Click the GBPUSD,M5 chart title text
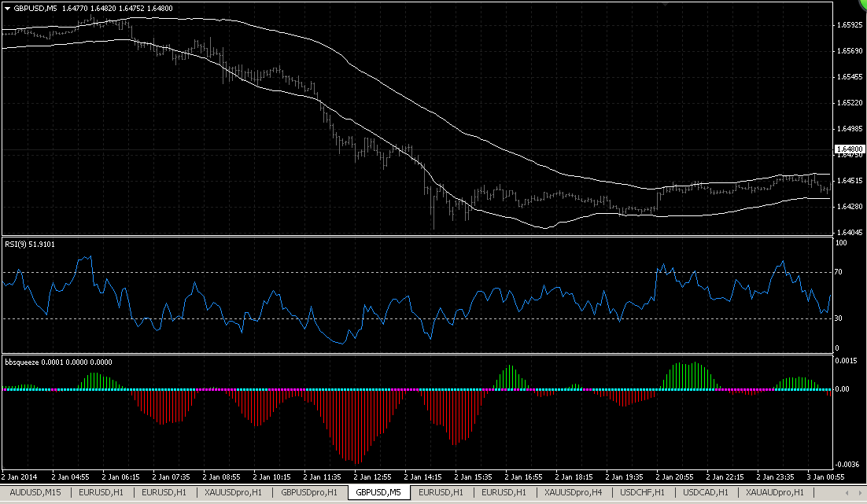Image resolution: width=867 pixels, height=504 pixels. pyautogui.click(x=35, y=9)
